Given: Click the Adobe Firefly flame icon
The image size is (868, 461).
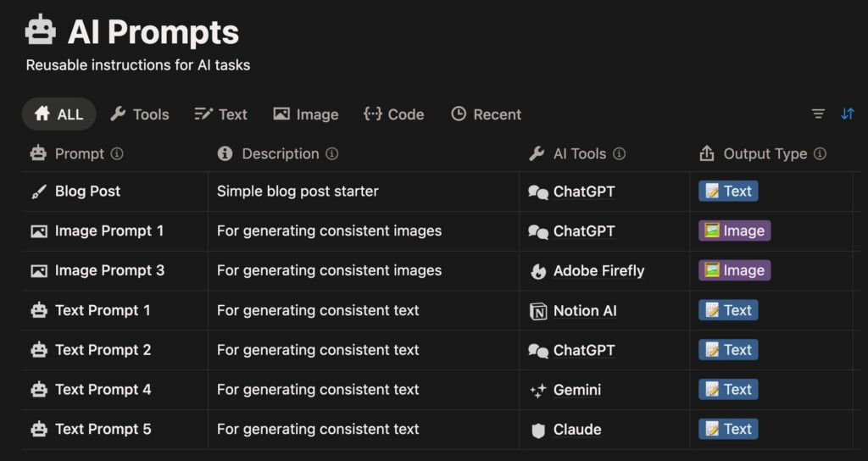Looking at the screenshot, I should coord(538,270).
